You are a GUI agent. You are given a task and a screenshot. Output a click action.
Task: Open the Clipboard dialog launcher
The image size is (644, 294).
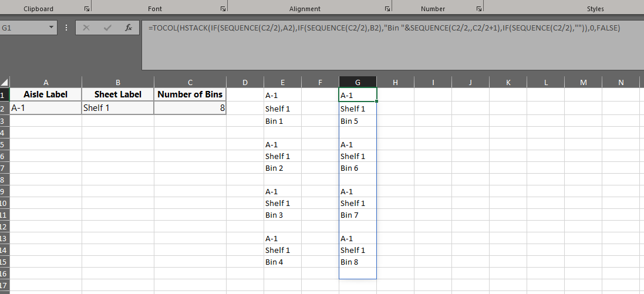[86, 9]
